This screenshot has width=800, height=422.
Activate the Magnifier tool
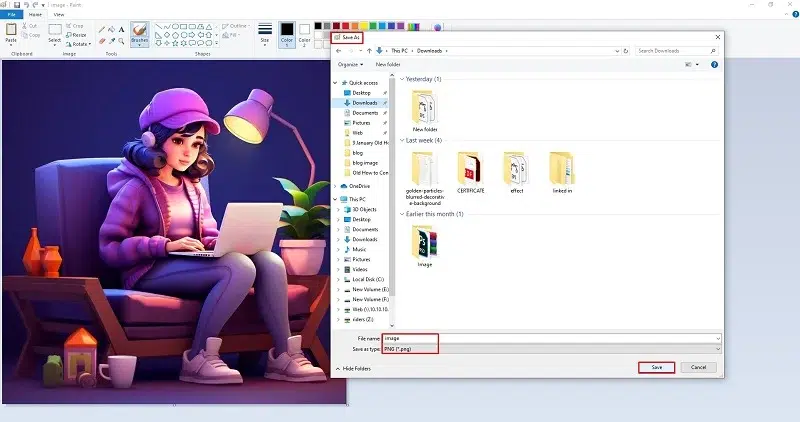[121, 41]
